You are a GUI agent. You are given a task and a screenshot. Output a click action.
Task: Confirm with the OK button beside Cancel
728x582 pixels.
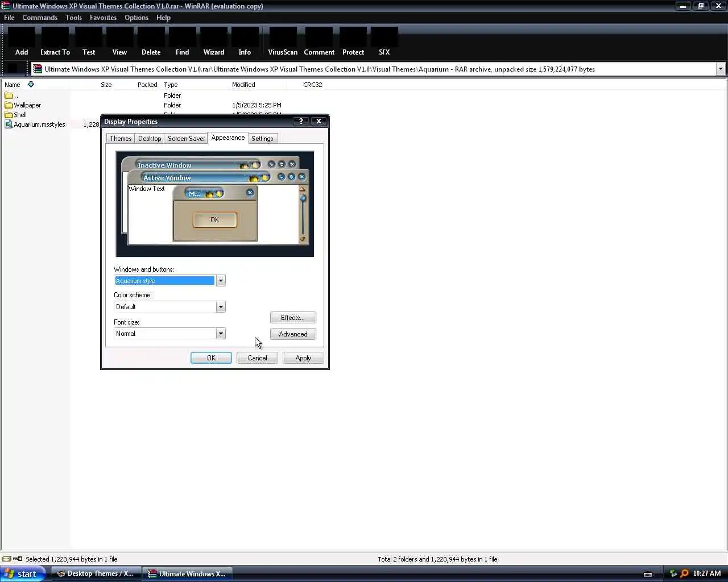pos(211,358)
